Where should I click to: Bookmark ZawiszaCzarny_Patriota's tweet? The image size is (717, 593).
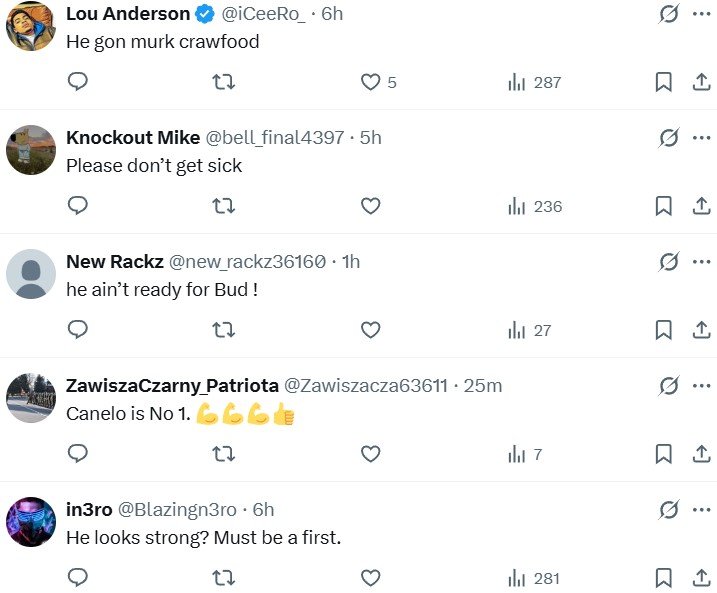(663, 454)
